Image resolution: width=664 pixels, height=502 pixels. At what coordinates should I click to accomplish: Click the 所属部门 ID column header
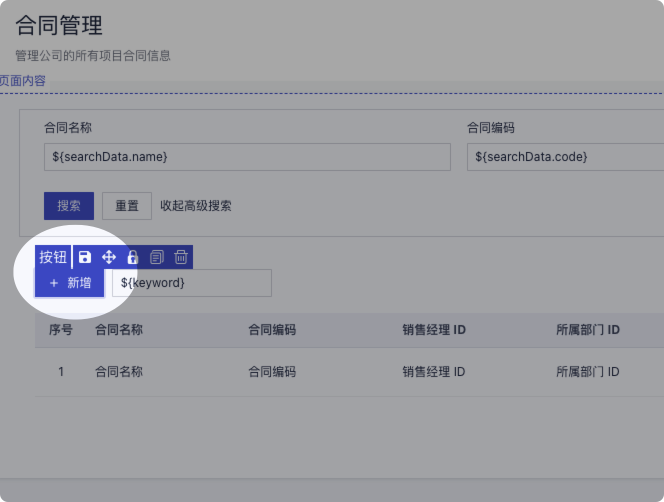[588, 329]
